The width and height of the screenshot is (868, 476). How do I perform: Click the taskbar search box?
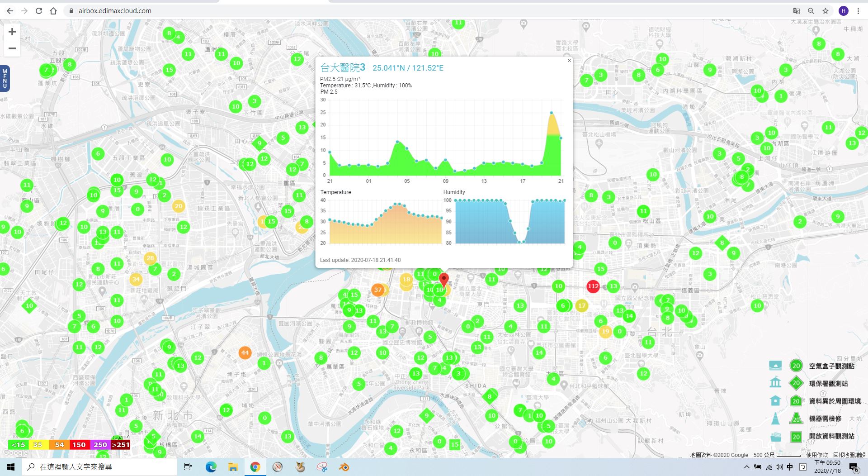(x=99, y=467)
